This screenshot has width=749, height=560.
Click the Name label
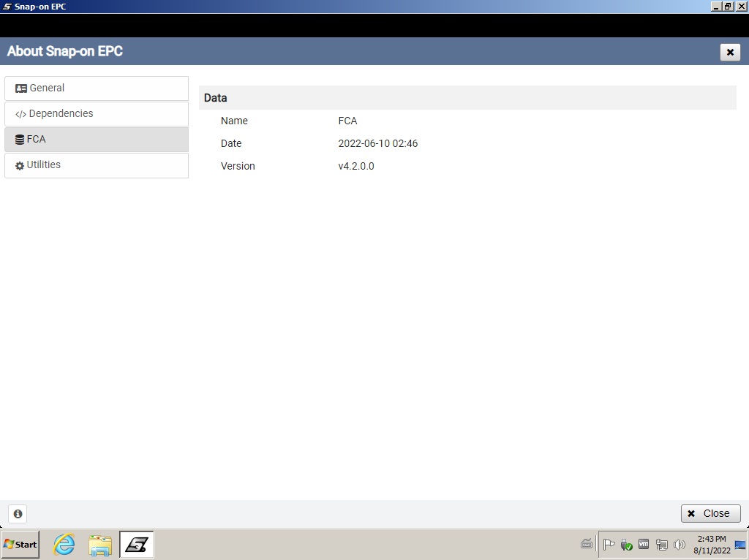coord(234,121)
